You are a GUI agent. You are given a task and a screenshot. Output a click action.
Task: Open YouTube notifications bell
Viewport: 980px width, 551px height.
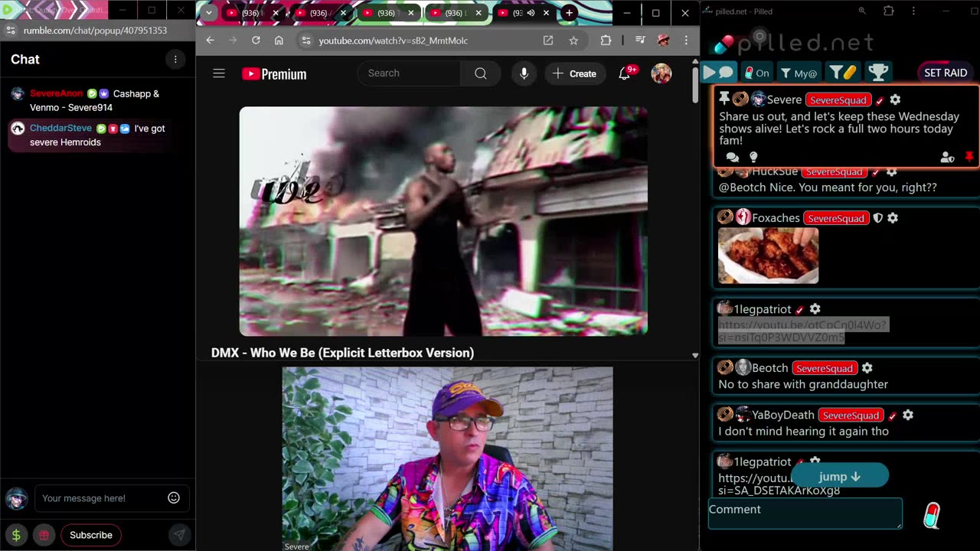tap(625, 73)
